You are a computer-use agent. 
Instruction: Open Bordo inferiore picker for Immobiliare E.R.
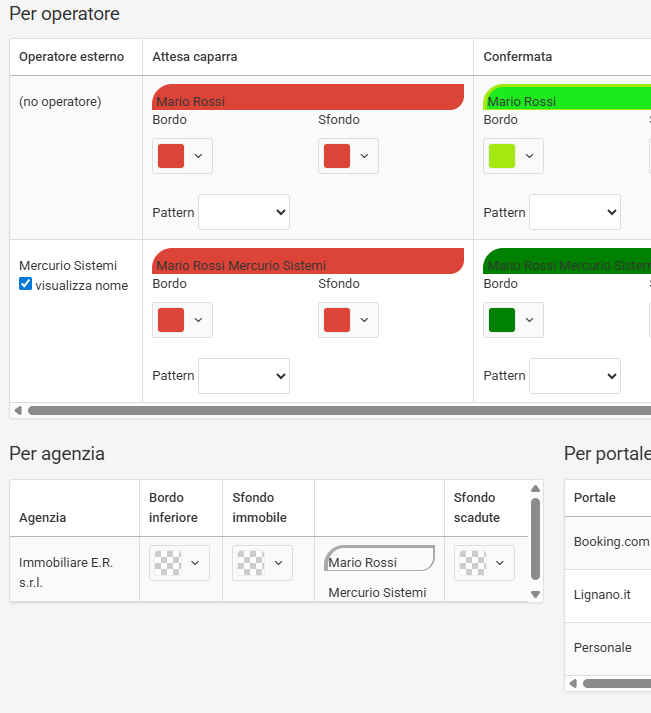pyautogui.click(x=180, y=563)
